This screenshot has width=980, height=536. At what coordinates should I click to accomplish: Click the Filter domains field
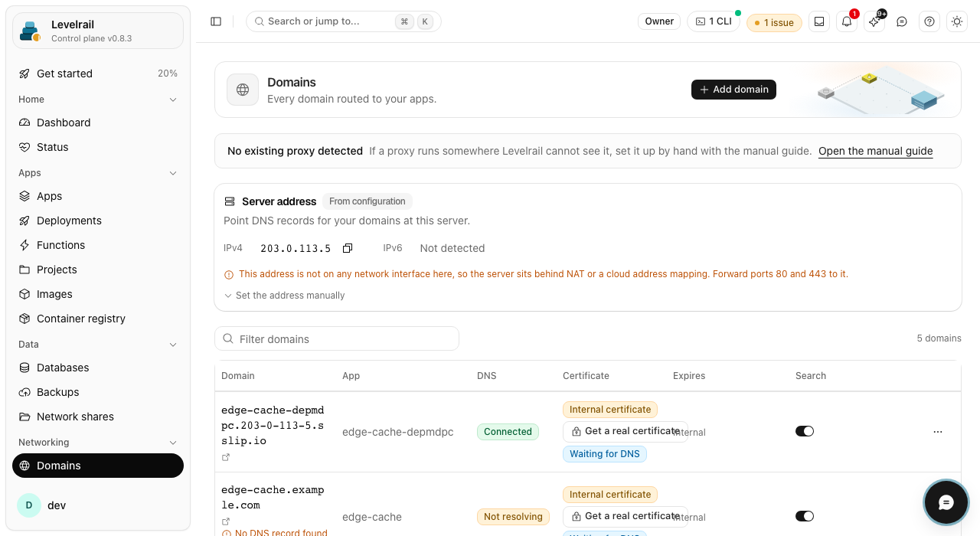coord(337,338)
